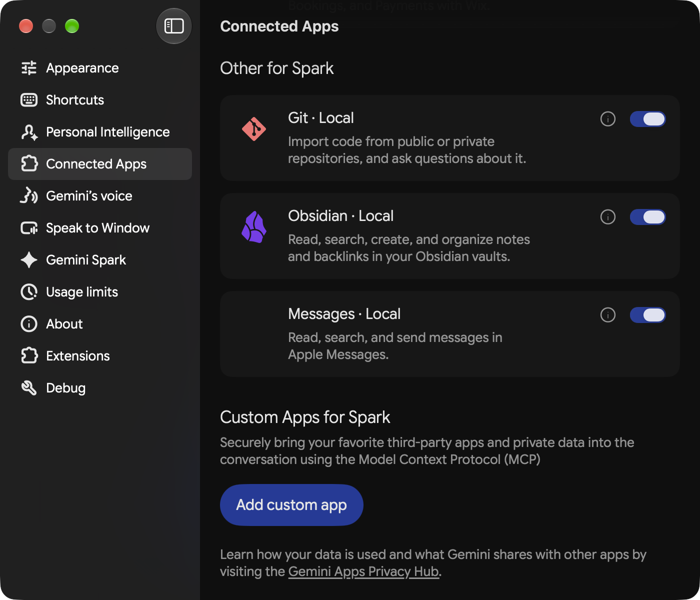Image resolution: width=700 pixels, height=600 pixels.
Task: Open the Debug section
Action: click(x=100, y=388)
